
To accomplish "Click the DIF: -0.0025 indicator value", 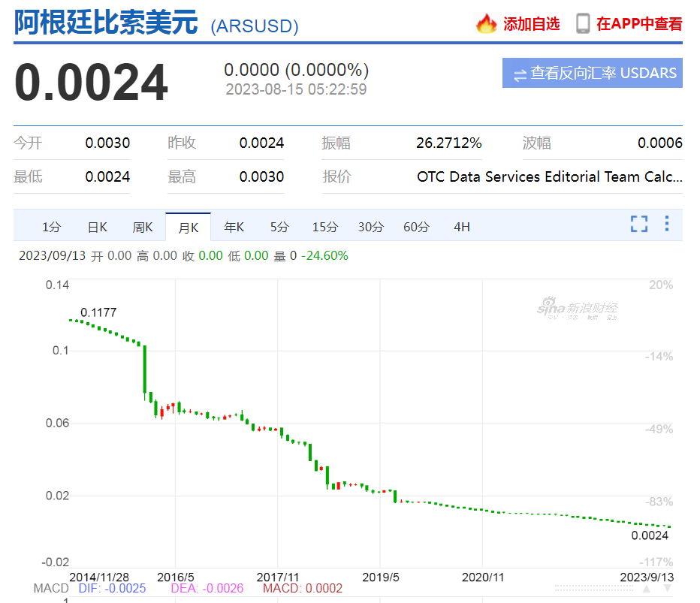I will [x=112, y=588].
